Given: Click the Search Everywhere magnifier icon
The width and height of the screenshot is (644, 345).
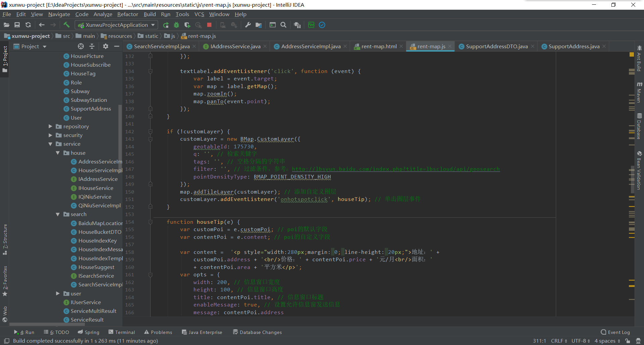Looking at the screenshot, I should tap(283, 25).
